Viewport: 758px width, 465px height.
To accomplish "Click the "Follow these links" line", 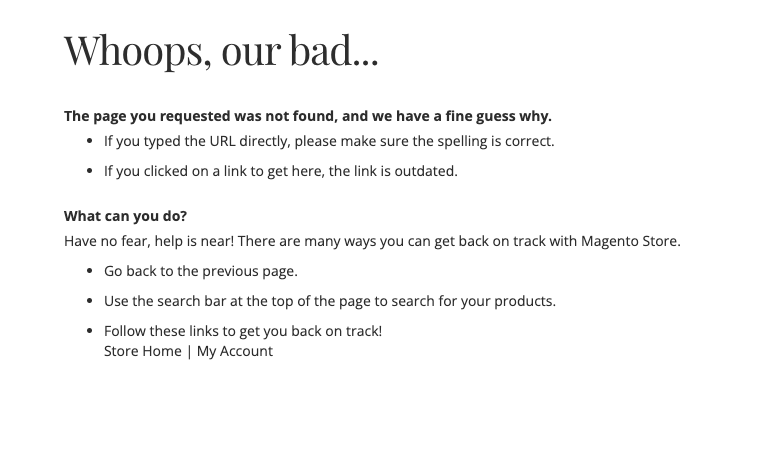I will [243, 331].
